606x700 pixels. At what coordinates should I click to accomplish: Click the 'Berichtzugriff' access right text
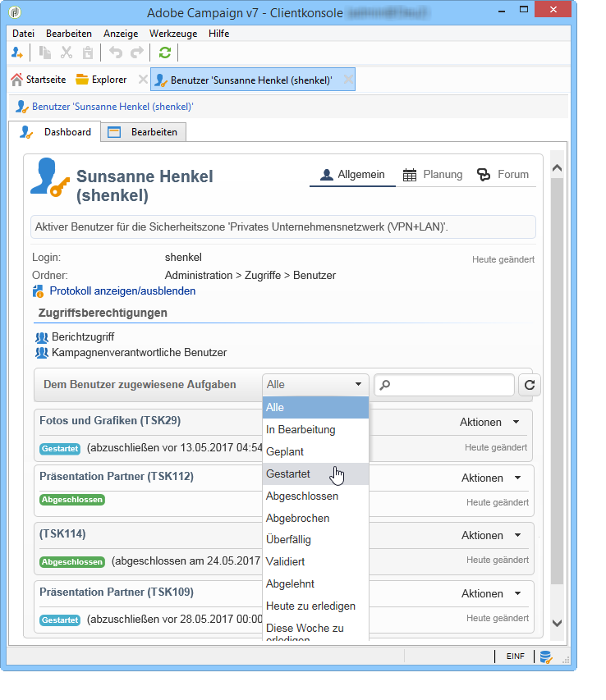(83, 337)
